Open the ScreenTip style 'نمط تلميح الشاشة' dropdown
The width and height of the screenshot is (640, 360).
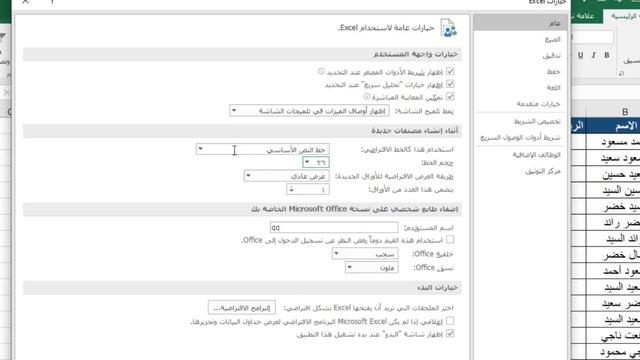tap(309, 111)
